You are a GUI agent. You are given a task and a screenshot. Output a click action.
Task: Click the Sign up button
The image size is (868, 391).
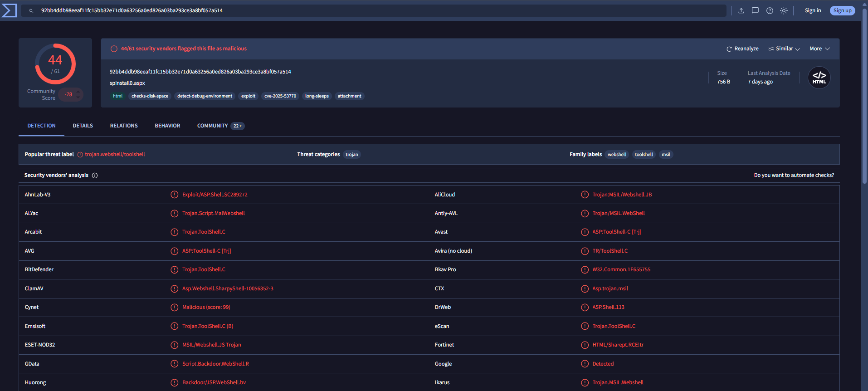[x=842, y=10]
